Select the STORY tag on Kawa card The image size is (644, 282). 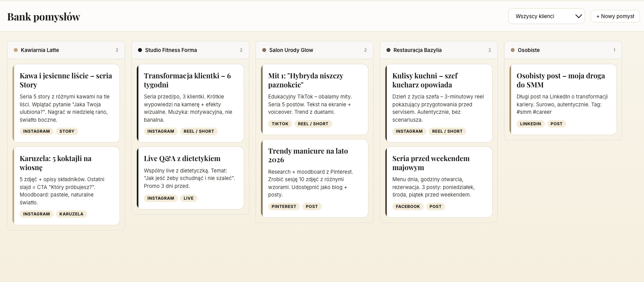(x=67, y=132)
